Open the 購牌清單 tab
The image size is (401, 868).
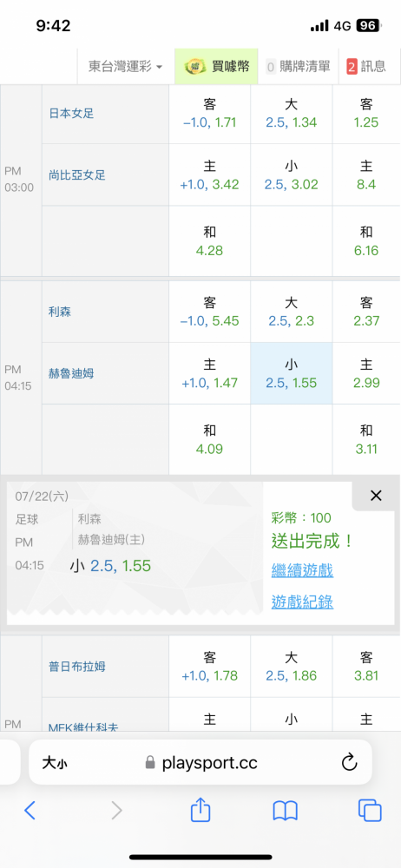pyautogui.click(x=298, y=67)
